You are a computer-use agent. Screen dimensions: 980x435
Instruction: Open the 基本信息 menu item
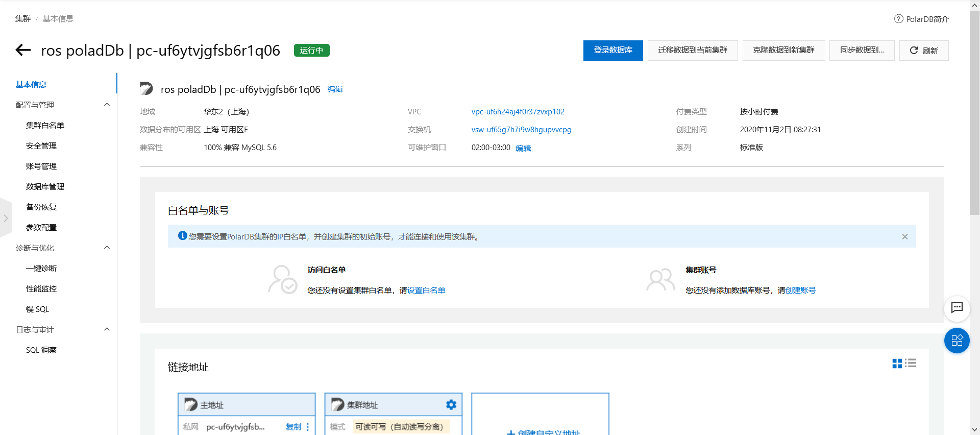[31, 84]
